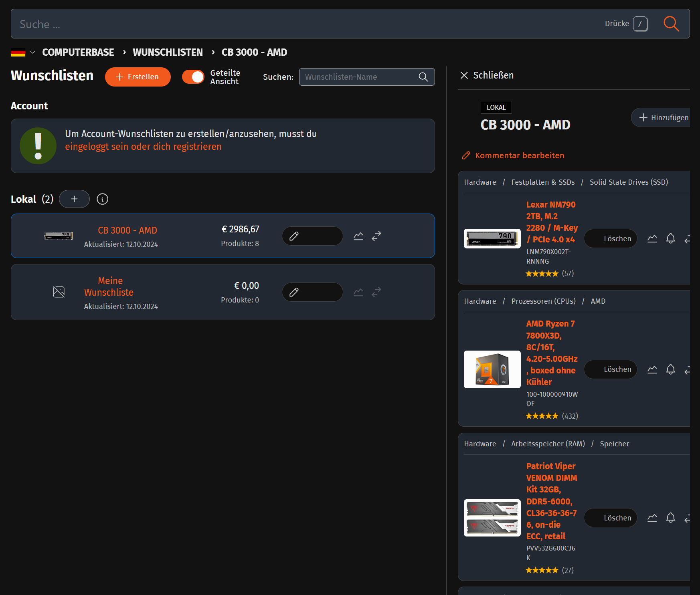Image resolution: width=700 pixels, height=595 pixels.
Task: Click transfer arrows for CB 3000 - AMD
Action: point(376,236)
